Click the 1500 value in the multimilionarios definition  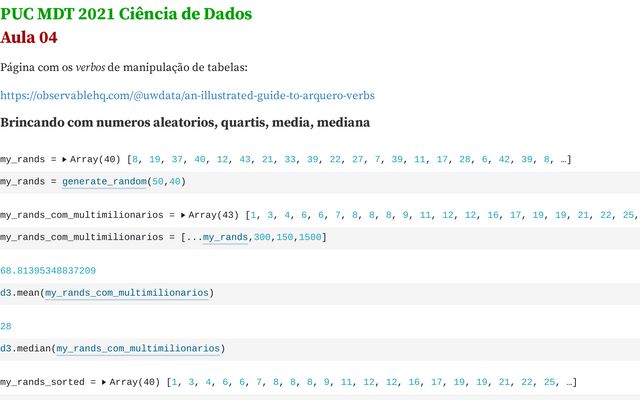(x=309, y=237)
